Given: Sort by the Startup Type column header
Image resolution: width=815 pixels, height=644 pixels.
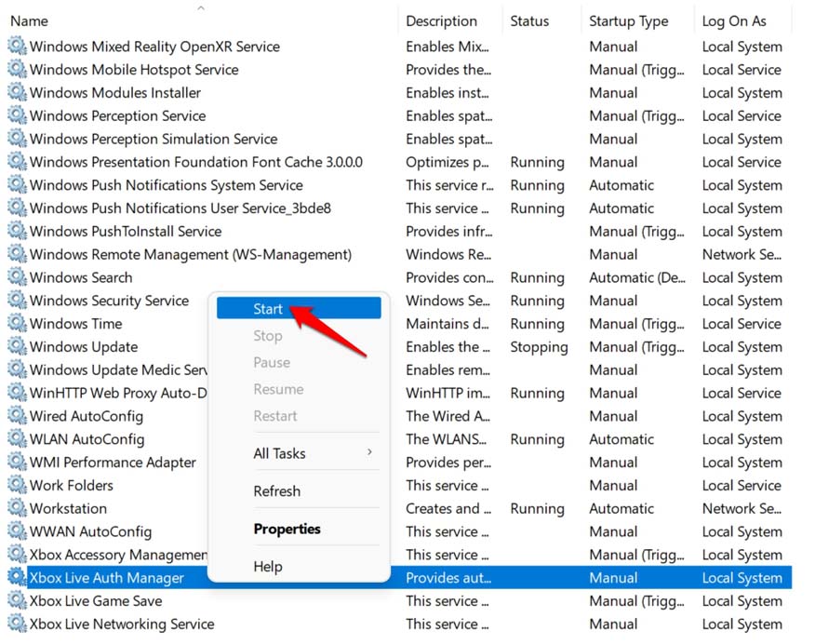Looking at the screenshot, I should (628, 21).
